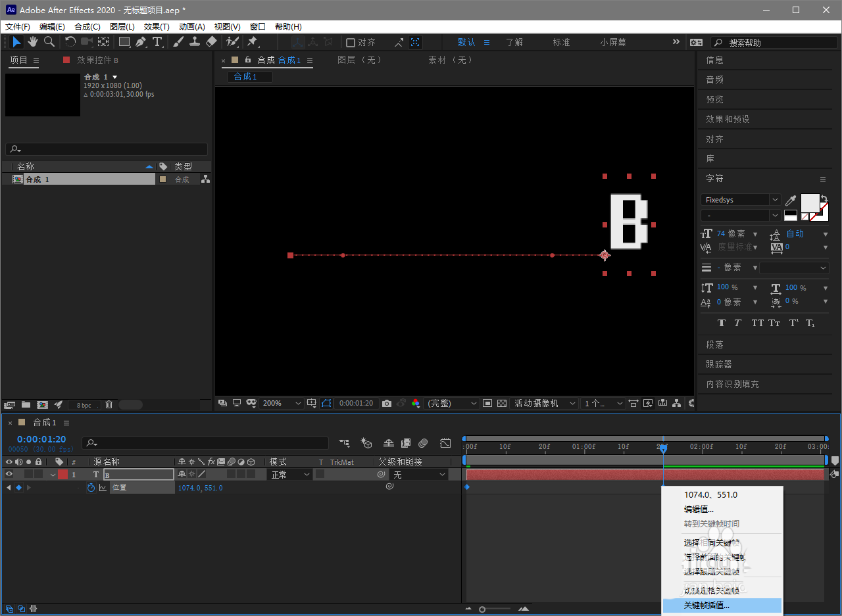The image size is (842, 616).
Task: Expand the 效果和预设 panel
Action: pyautogui.click(x=728, y=119)
